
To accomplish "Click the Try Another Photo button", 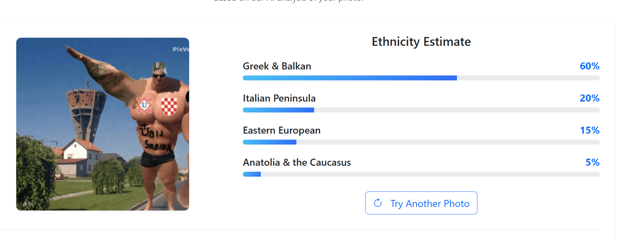I will [421, 203].
